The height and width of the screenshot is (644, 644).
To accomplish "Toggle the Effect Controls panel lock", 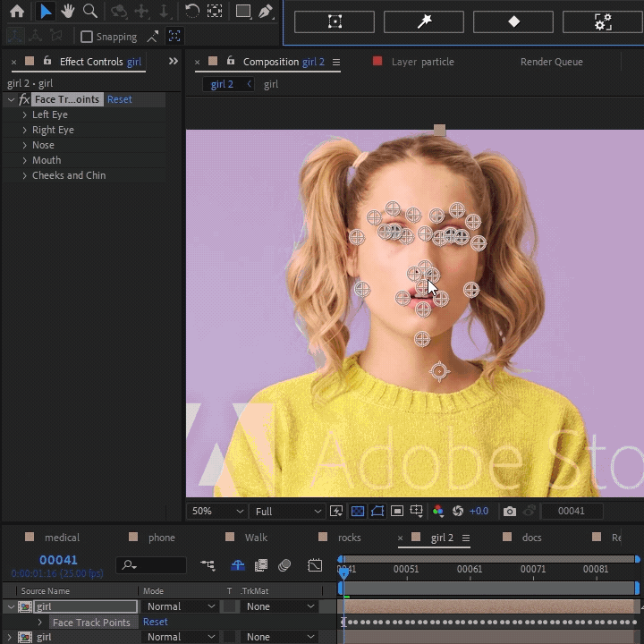I will 48,62.
